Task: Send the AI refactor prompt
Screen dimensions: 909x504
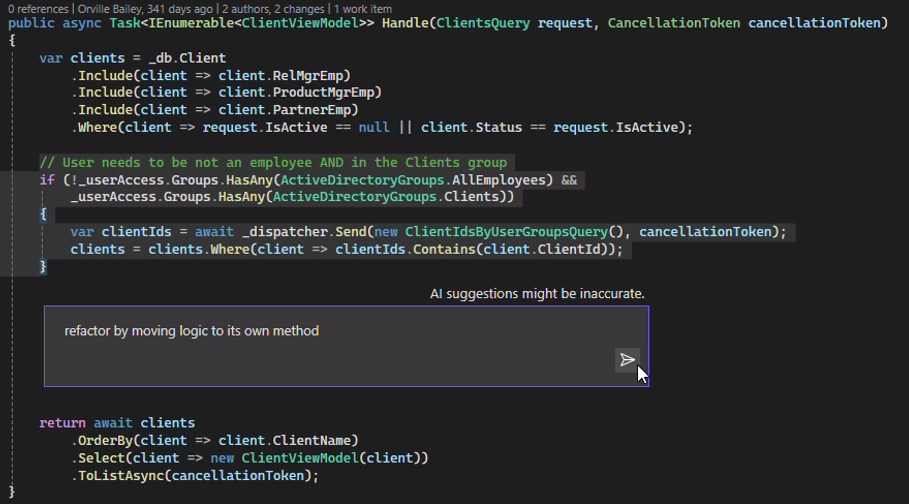Action: pos(627,360)
